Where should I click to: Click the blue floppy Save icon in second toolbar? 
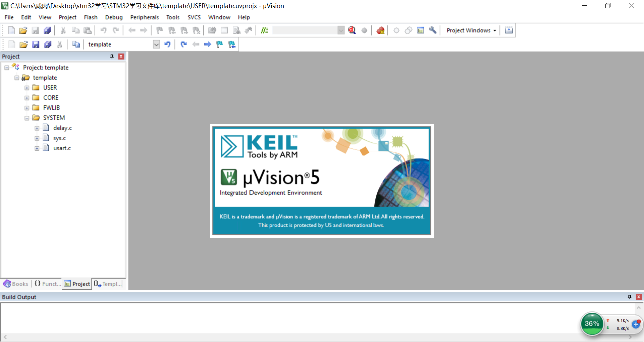tap(36, 44)
